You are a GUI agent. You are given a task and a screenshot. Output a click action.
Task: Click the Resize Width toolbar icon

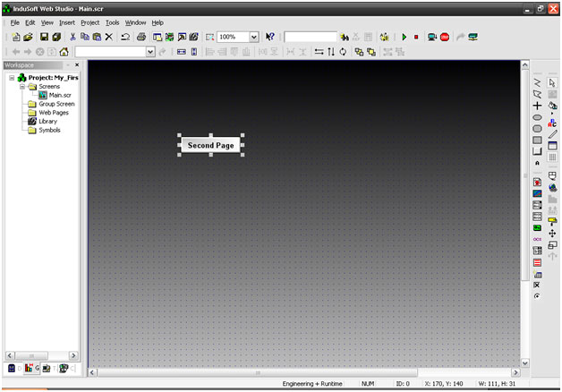[x=182, y=52]
